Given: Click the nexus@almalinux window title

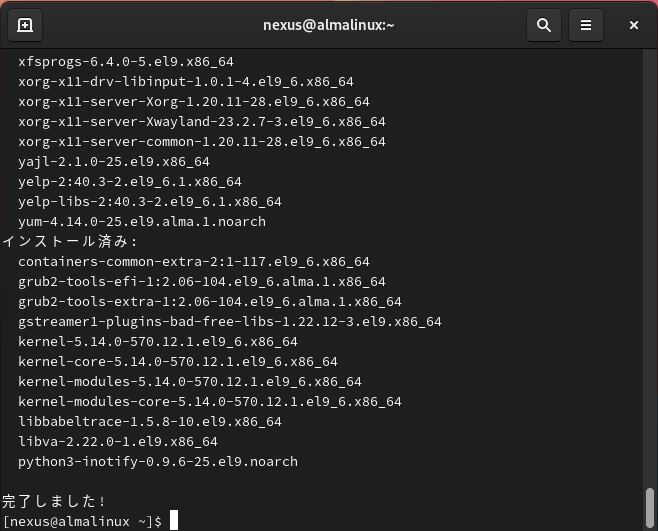Looking at the screenshot, I should click(x=329, y=26).
